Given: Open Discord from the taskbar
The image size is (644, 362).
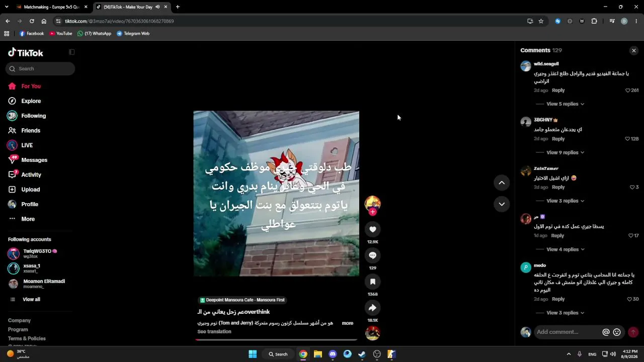Looking at the screenshot, I should point(333,354).
